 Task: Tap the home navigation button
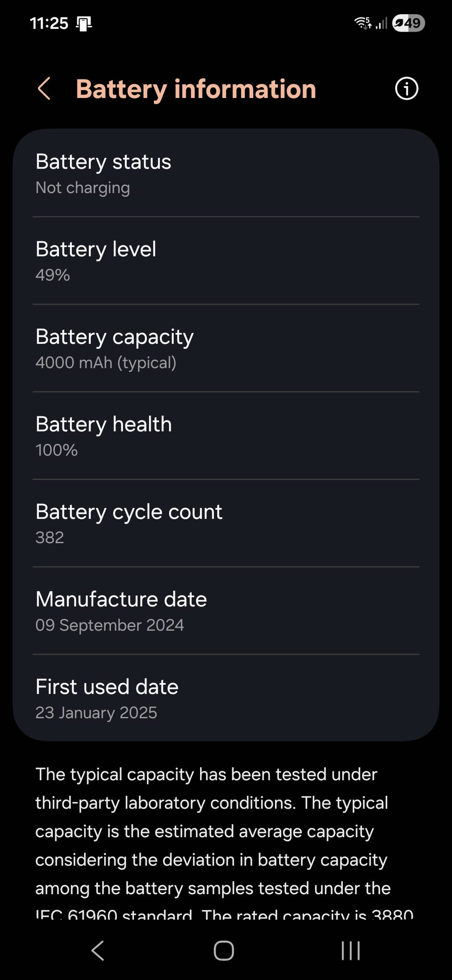[224, 950]
